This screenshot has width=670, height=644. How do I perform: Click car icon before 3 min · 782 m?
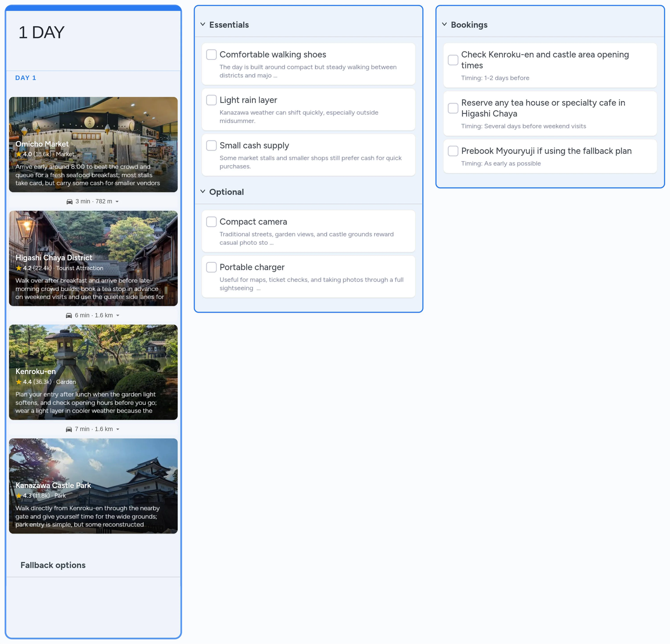(x=69, y=201)
